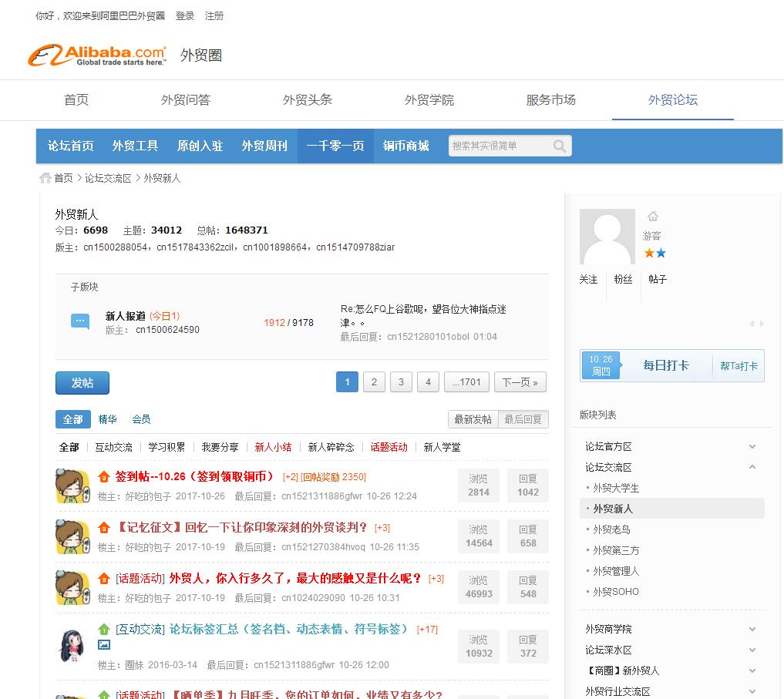The height and width of the screenshot is (699, 784).
Task: Click the house icon above 游客
Action: [652, 216]
